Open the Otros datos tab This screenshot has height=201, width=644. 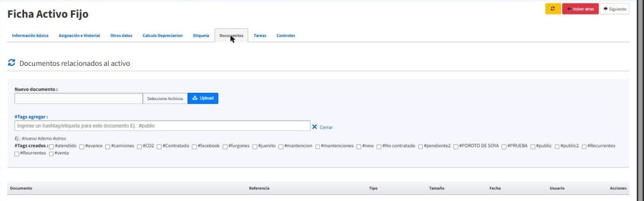click(x=121, y=36)
